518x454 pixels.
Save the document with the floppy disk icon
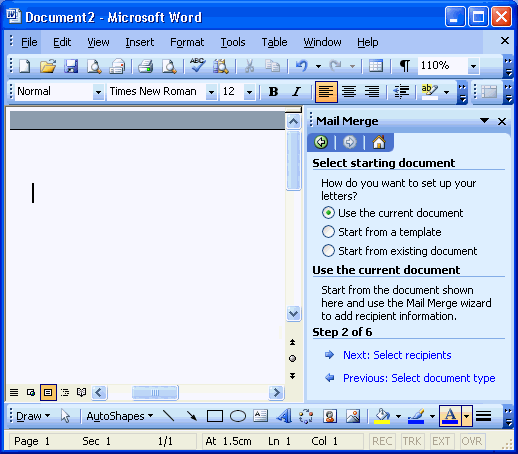click(71, 66)
